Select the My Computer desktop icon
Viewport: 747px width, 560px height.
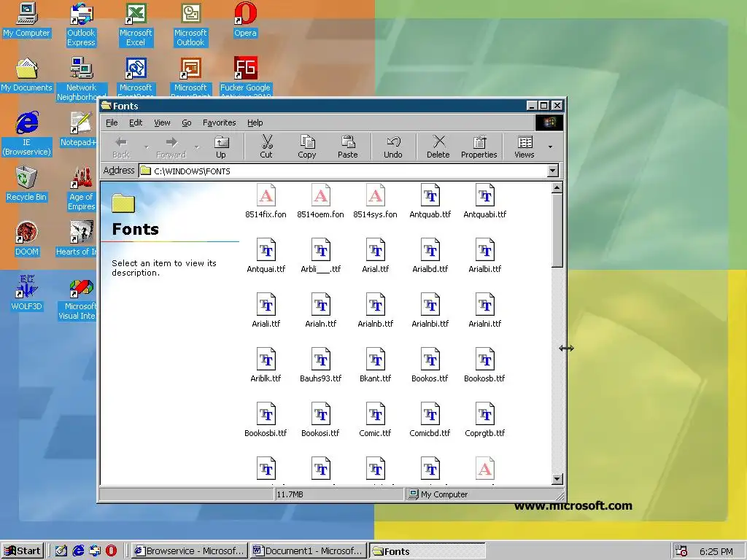coord(27,20)
